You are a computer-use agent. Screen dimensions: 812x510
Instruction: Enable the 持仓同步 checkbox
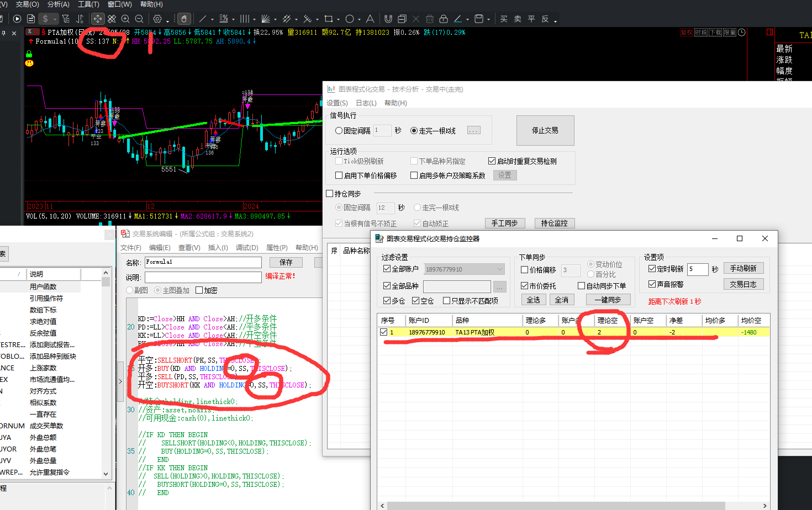[344, 194]
